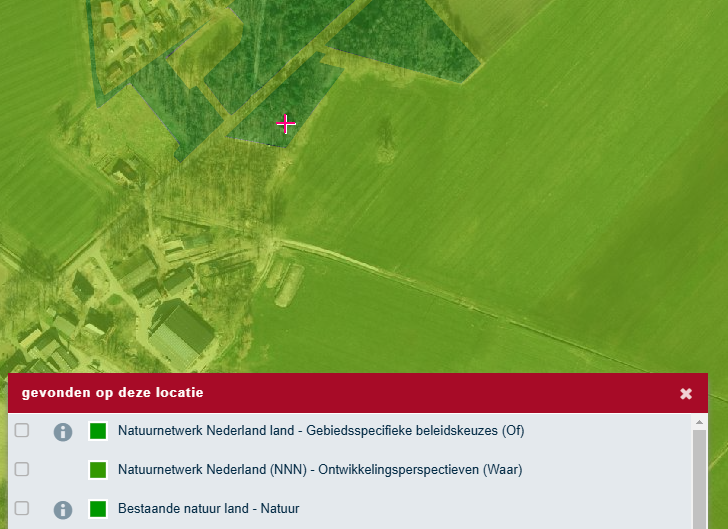The image size is (728, 529).
Task: Close the 'gevonden op deze locatie' panel
Action: click(x=686, y=394)
